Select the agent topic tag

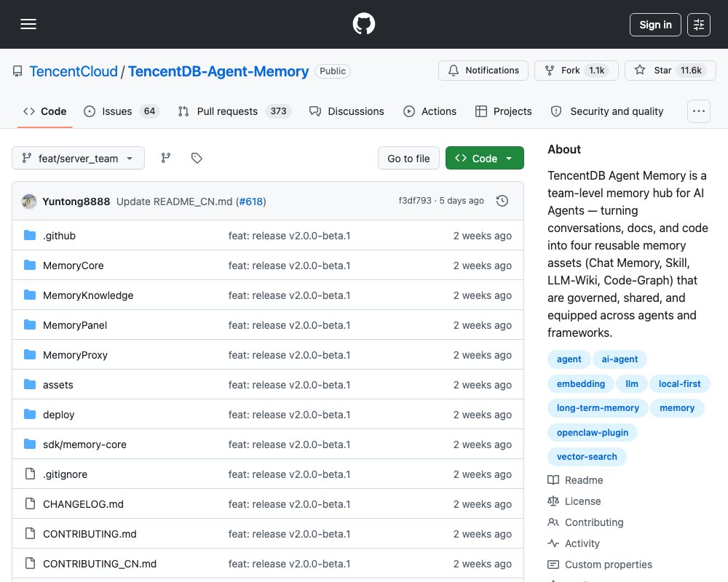click(x=569, y=359)
